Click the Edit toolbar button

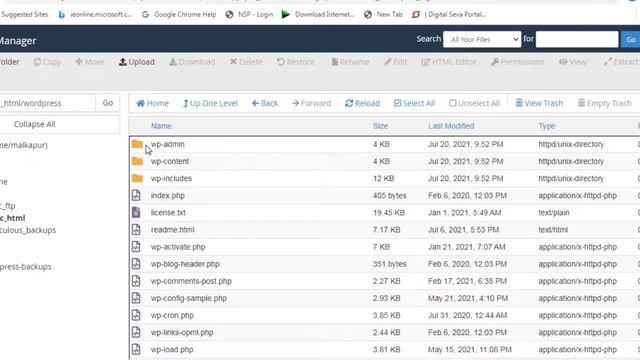[x=396, y=62]
